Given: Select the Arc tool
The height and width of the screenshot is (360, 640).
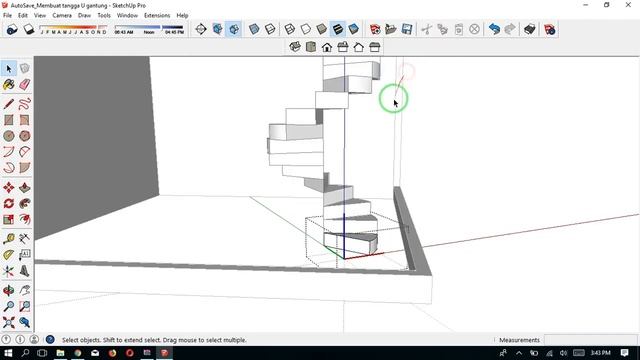Looking at the screenshot, I should point(9,152).
